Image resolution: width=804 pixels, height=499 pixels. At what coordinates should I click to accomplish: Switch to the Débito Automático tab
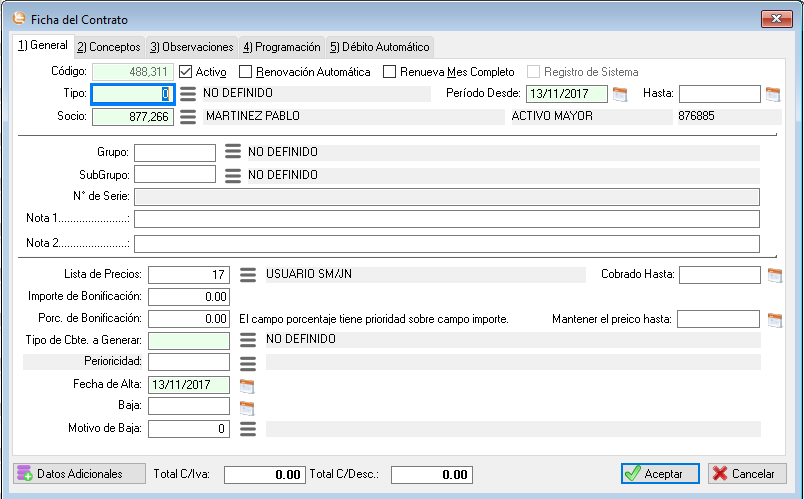tap(379, 47)
